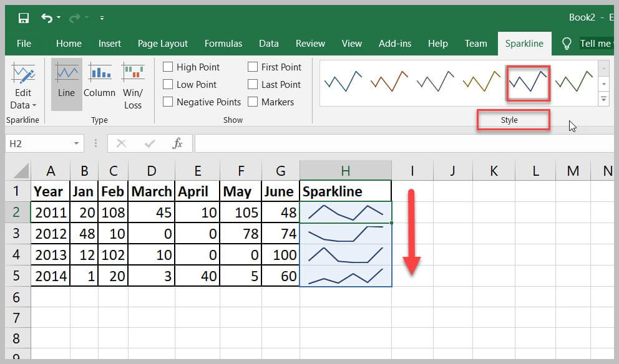Click the Undo arrow icon
This screenshot has width=619, height=364.
pyautogui.click(x=47, y=18)
